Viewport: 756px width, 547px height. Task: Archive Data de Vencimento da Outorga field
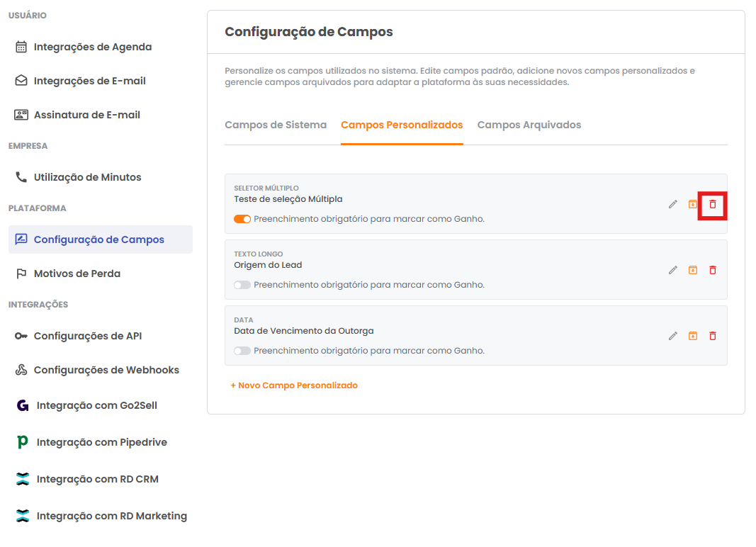click(x=693, y=336)
